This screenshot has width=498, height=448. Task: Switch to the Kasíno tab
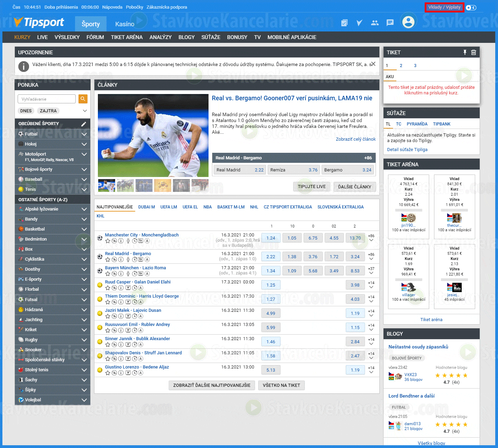coord(125,24)
